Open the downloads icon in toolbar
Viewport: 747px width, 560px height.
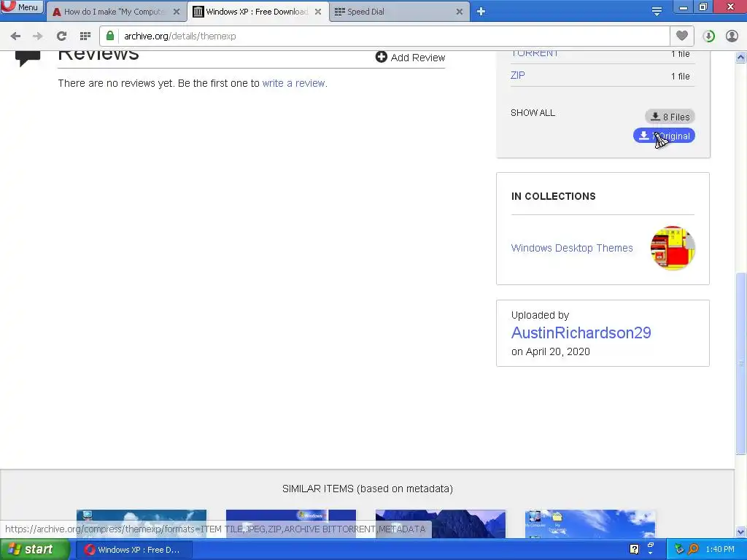[708, 36]
